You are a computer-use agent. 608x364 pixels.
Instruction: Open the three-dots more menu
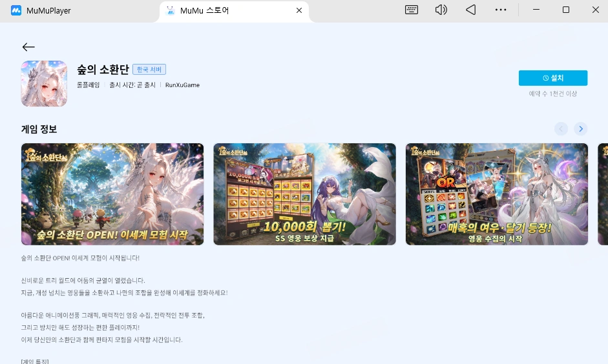click(x=501, y=10)
